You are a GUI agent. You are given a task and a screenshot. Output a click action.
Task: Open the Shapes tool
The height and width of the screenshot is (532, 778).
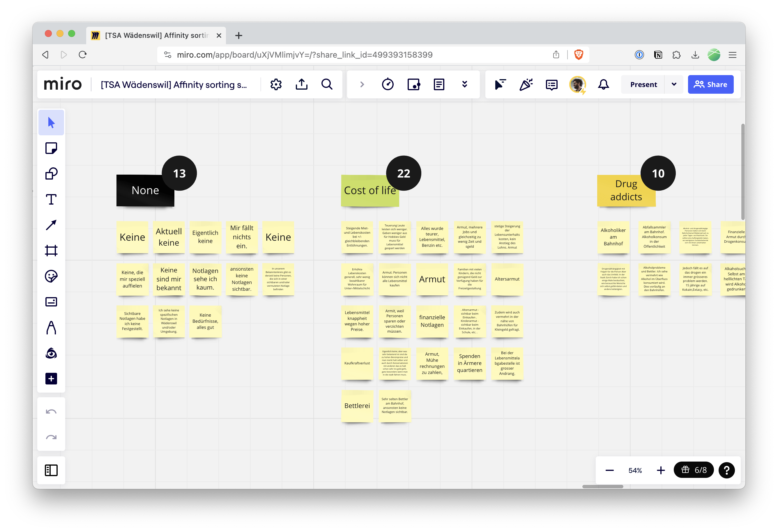pyautogui.click(x=51, y=174)
